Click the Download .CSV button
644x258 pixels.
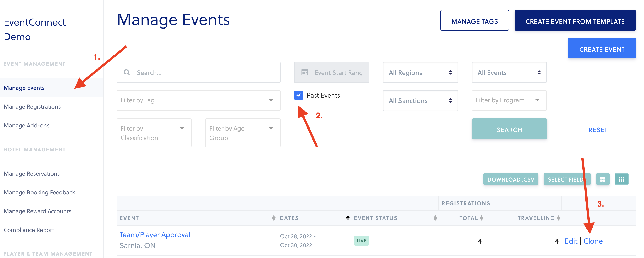click(x=510, y=179)
